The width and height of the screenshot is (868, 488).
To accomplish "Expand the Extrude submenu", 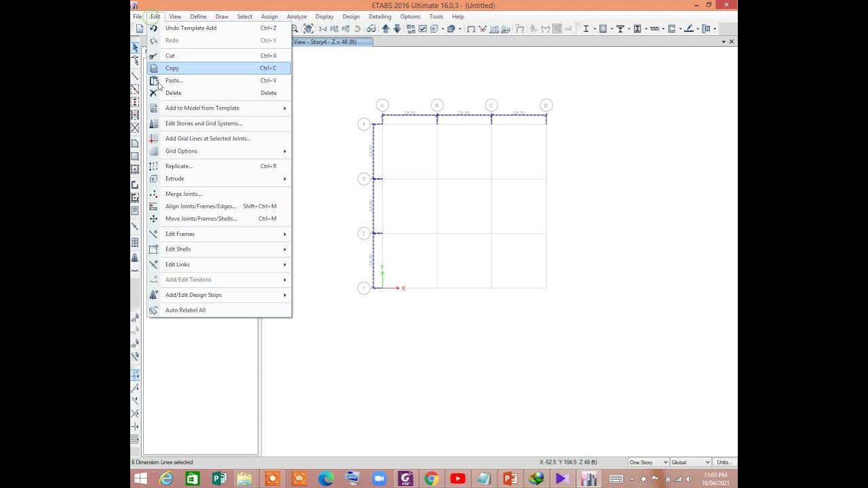I will [x=219, y=179].
